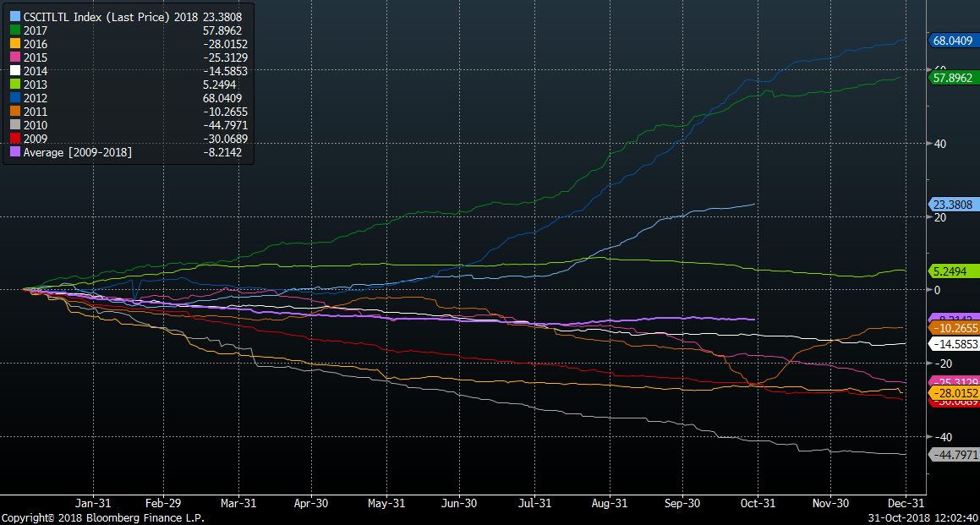Image resolution: width=980 pixels, height=525 pixels.
Task: Select the green 57.8962 tag on right axis
Action: (954, 78)
